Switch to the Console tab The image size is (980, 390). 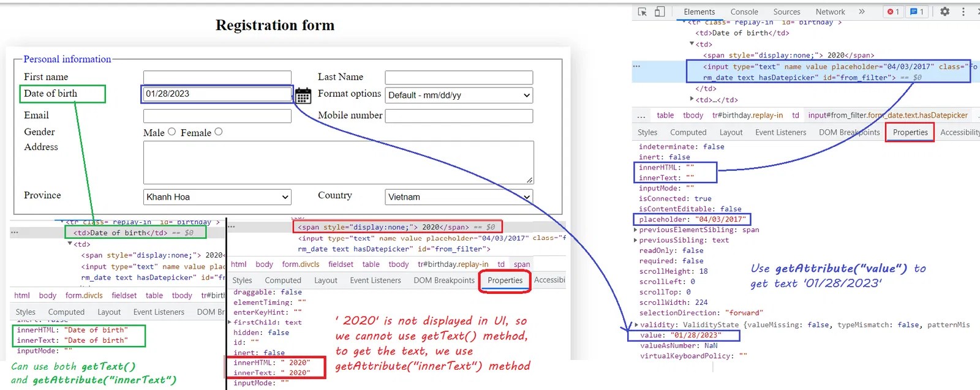(x=744, y=12)
